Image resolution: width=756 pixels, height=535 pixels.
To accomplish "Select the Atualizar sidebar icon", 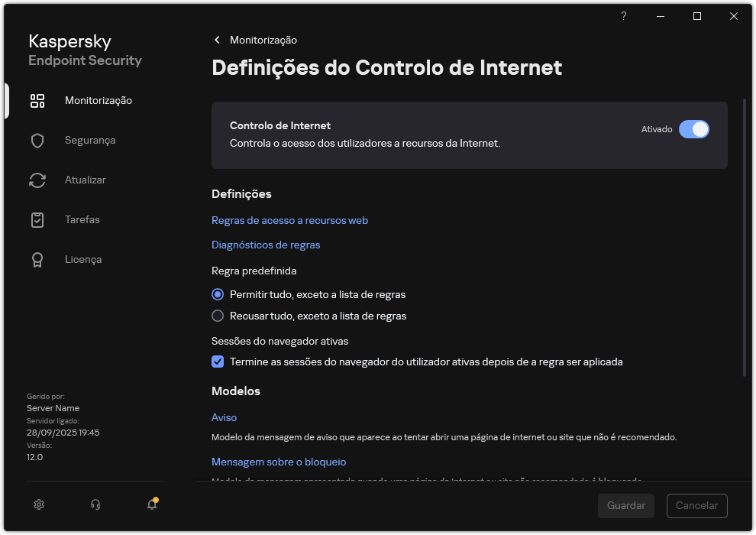I will 37,180.
